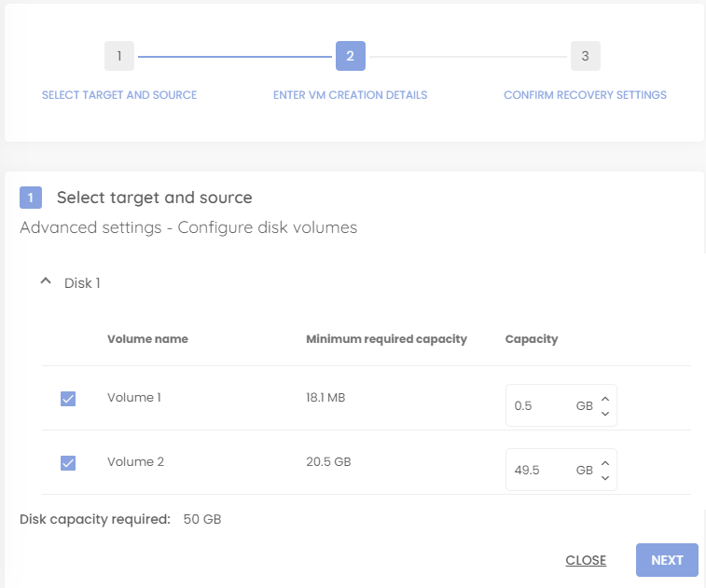Decrease Volume 1 capacity with down arrow

click(605, 414)
